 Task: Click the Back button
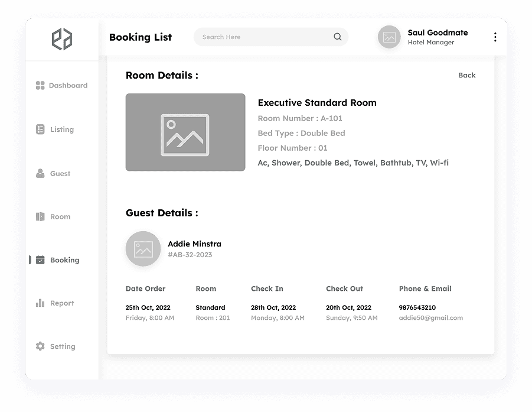point(466,75)
